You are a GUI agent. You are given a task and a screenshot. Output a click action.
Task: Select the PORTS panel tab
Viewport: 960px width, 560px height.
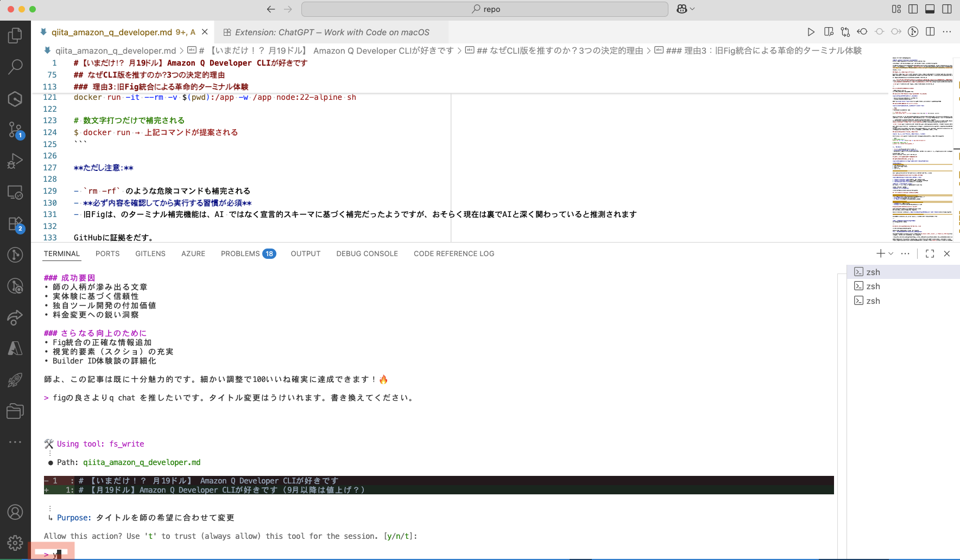point(108,253)
